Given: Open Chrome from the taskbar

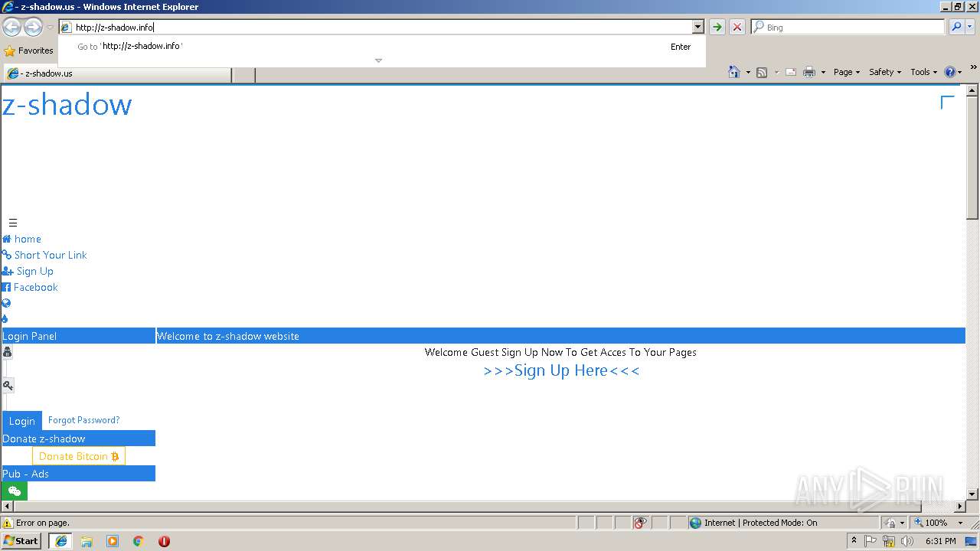Looking at the screenshot, I should coord(139,541).
